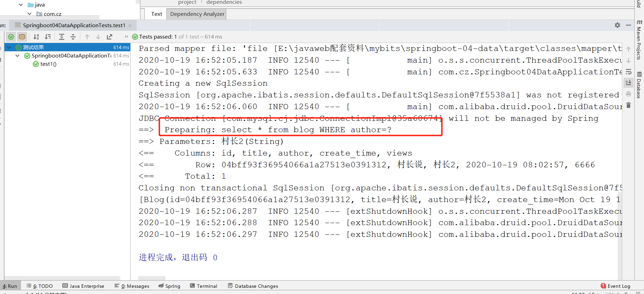The height and width of the screenshot is (294, 644).
Task: Open the Database Changes tool window
Action: 253,286
